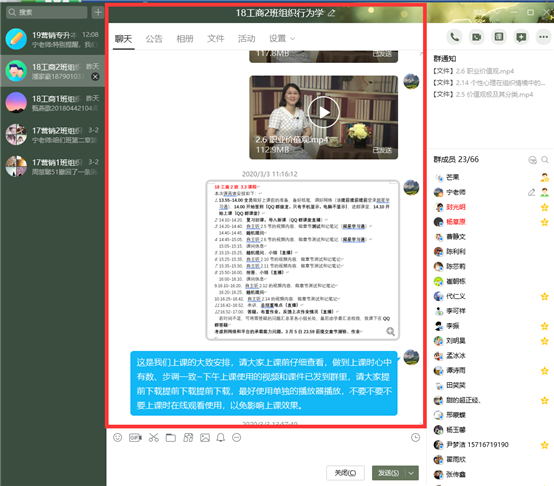Open message history clock icon
Viewport: 554px width, 486px height.
coord(416,438)
